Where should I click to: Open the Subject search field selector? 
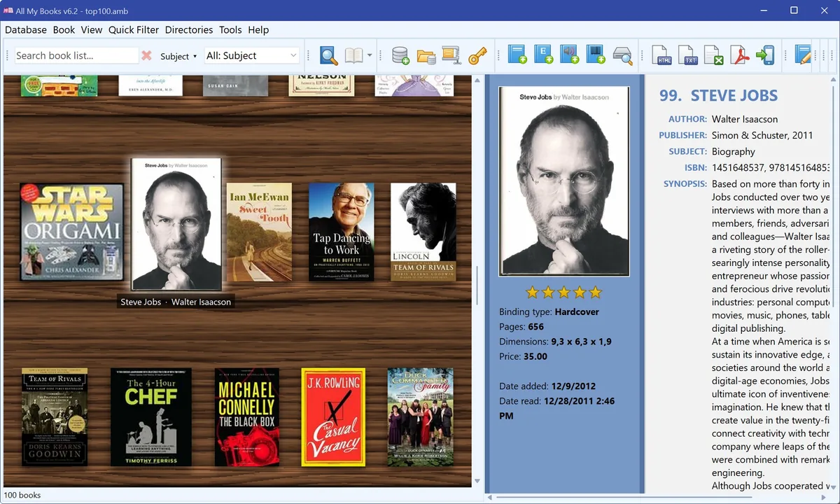(178, 56)
